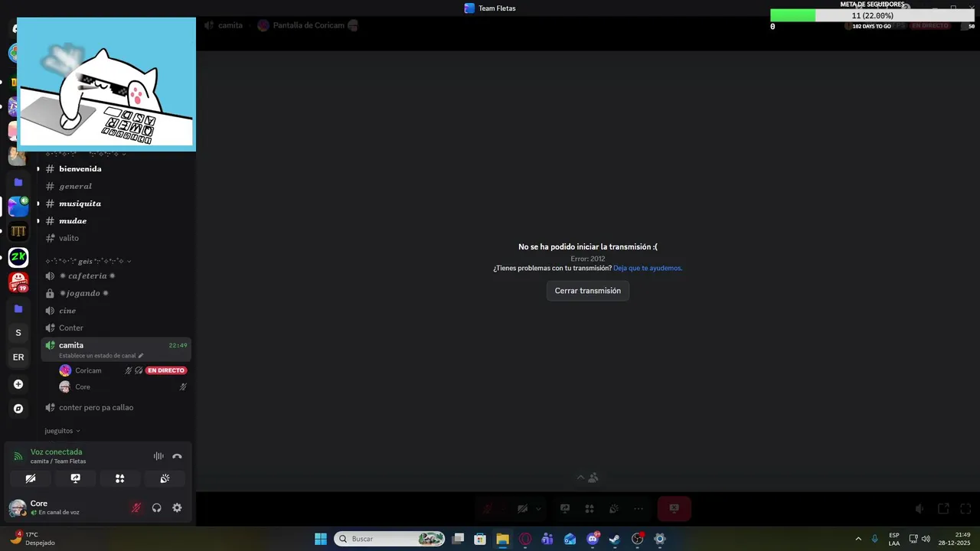Open activities in the voice panel
The width and height of the screenshot is (980, 551).
tap(119, 478)
